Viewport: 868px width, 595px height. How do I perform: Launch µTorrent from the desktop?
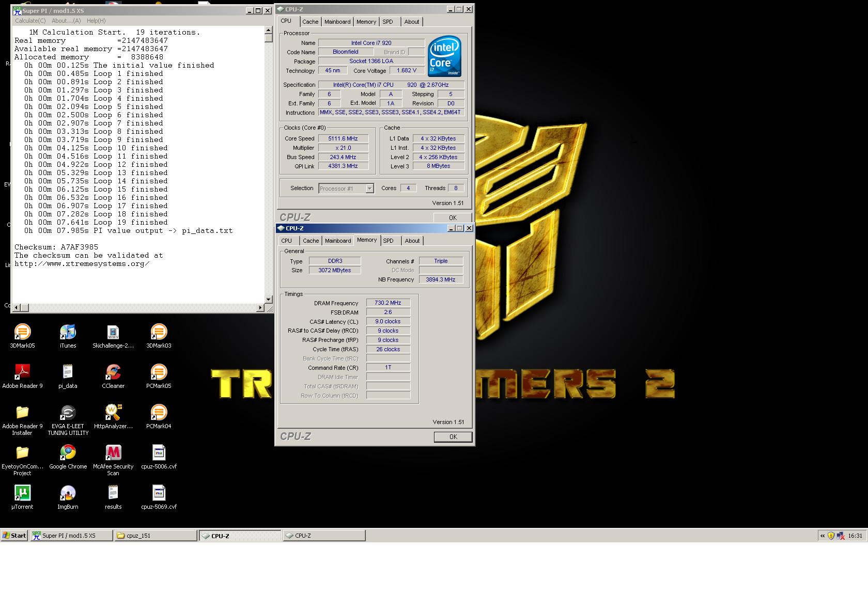[22, 497]
